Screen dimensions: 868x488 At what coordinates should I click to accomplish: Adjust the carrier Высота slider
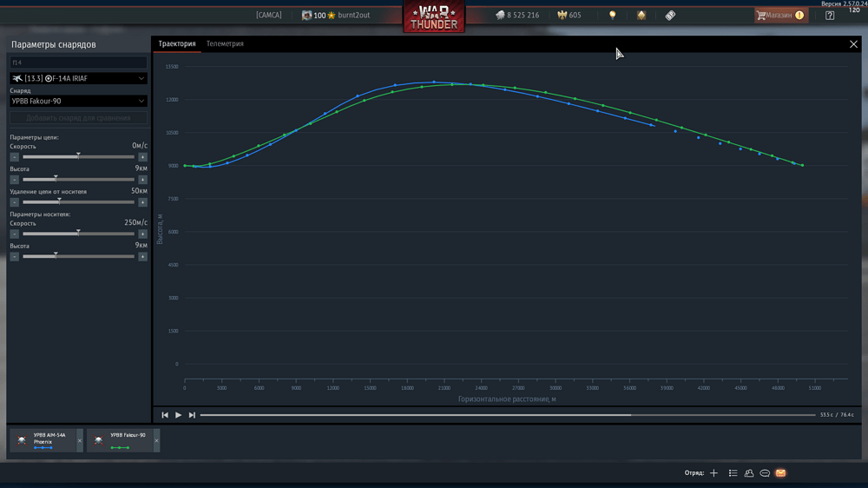pos(79,256)
